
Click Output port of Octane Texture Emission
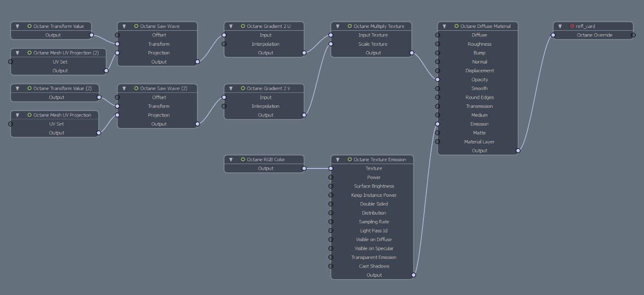[414, 275]
